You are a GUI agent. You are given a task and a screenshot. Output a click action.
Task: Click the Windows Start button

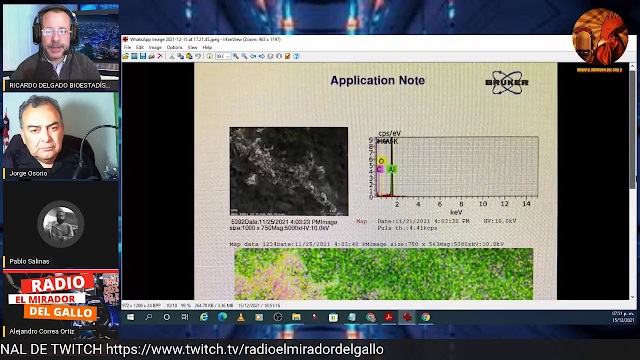point(131,317)
